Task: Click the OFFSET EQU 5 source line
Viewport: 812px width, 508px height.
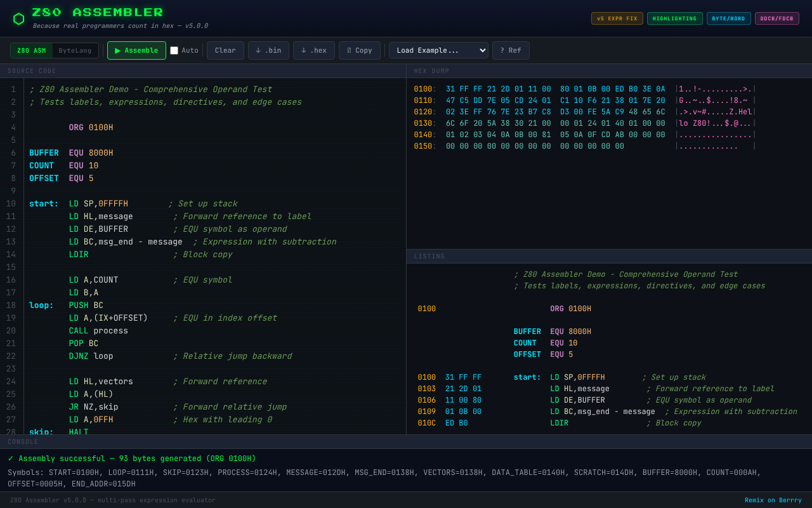Action: [x=61, y=178]
